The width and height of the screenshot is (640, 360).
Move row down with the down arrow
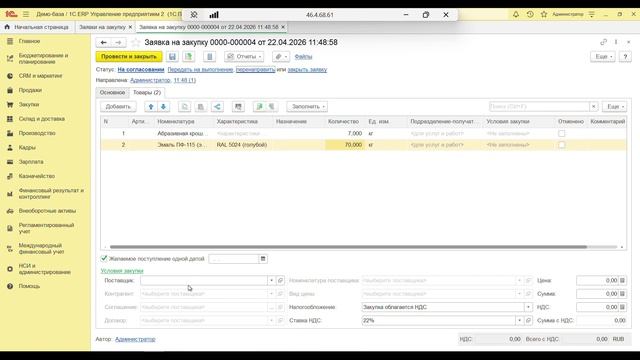[163, 107]
